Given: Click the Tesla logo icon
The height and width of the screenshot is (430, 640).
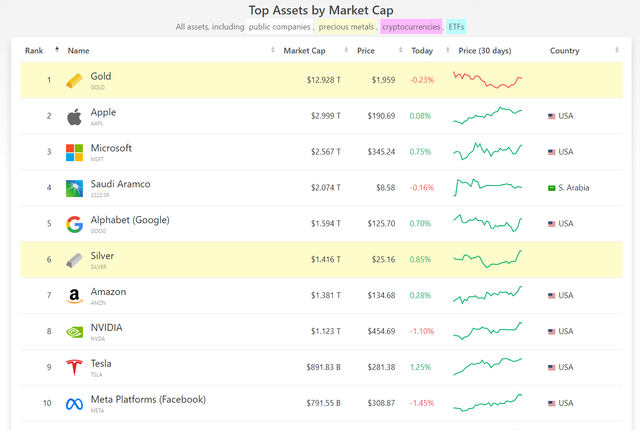Looking at the screenshot, I should (74, 368).
